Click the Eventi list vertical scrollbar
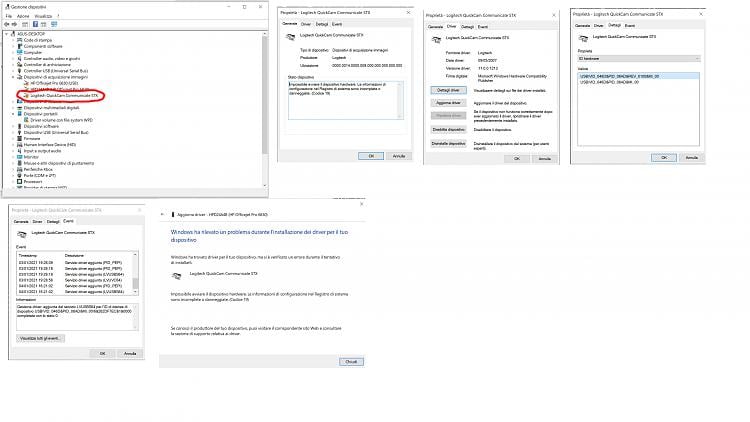Image resolution: width=750 pixels, height=422 pixels. point(135,273)
